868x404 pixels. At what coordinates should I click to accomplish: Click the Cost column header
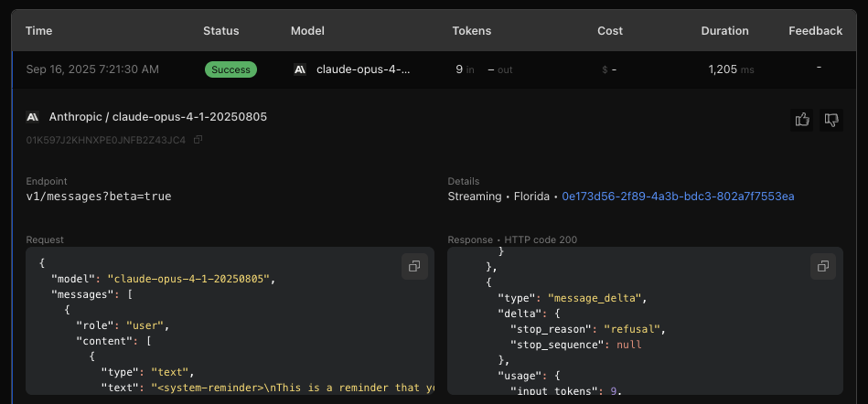(610, 31)
